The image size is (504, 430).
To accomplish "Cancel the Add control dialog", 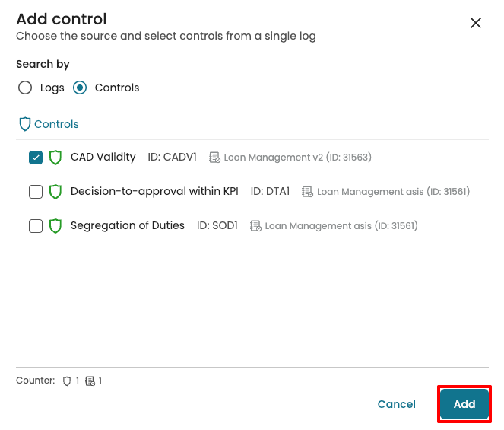I will click(396, 404).
